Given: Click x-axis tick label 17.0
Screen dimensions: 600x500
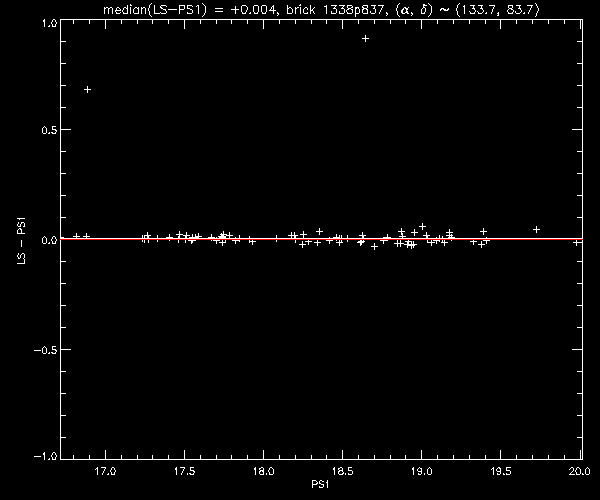Looking at the screenshot, I should [105, 471].
